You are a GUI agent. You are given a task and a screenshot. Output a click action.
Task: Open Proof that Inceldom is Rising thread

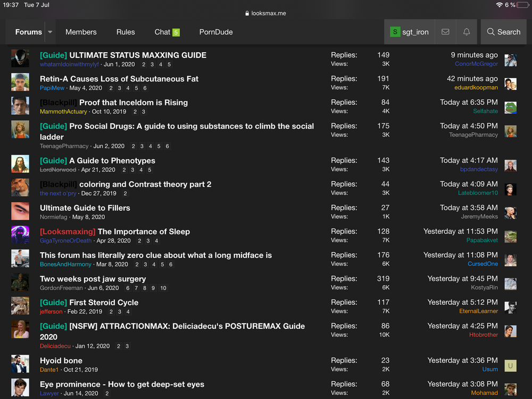(134, 103)
